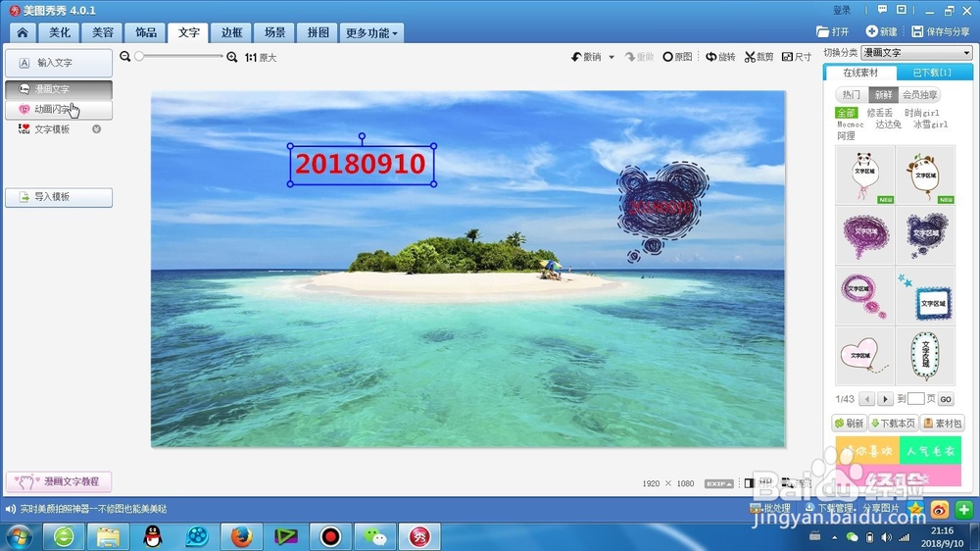The image size is (980, 551).
Task: Go to the home tab icon
Action: tap(23, 32)
